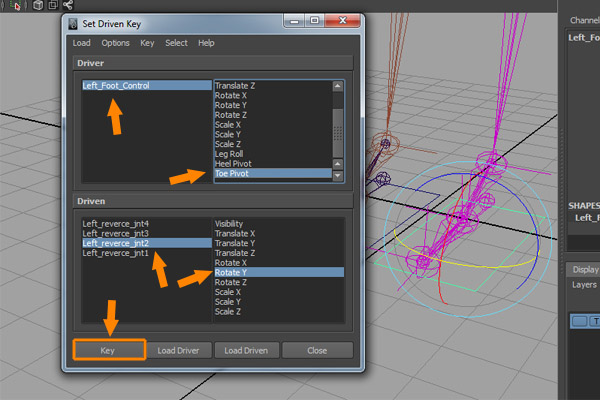Open the Select menu
Screen dimensions: 600x400
tap(176, 43)
